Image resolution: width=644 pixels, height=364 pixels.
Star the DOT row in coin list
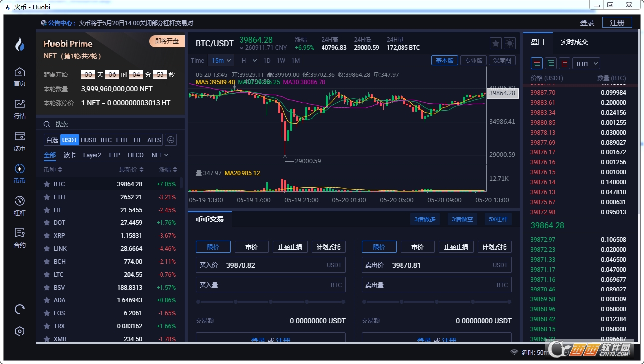47,222
